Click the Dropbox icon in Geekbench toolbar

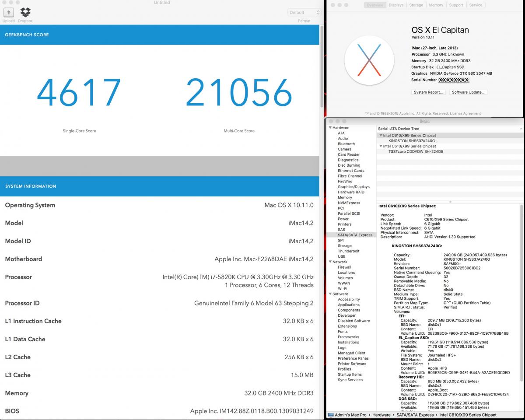[25, 12]
